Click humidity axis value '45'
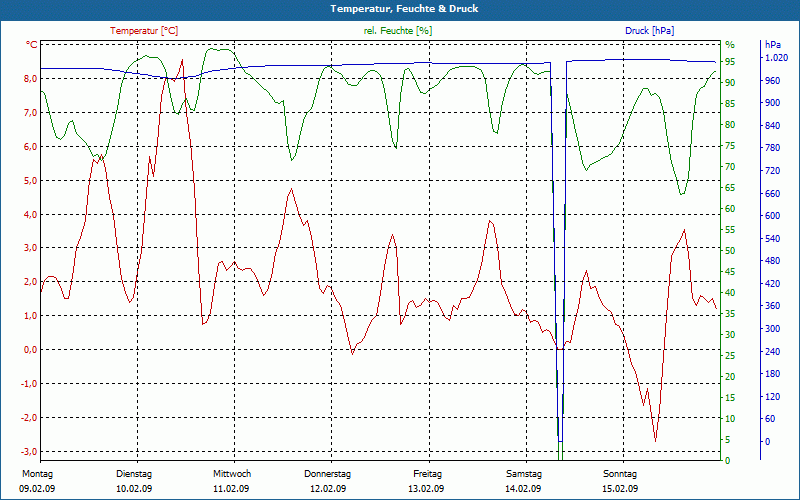The height and width of the screenshot is (500, 800). [x=730, y=272]
